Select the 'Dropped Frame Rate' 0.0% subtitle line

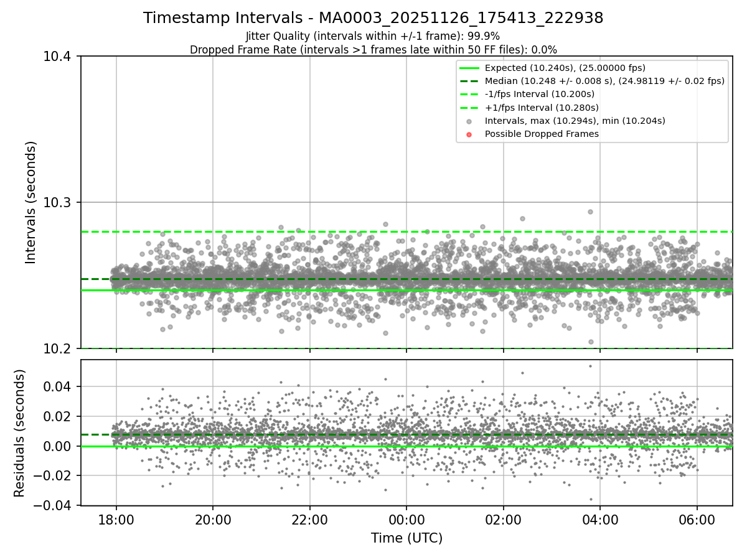coord(373,49)
